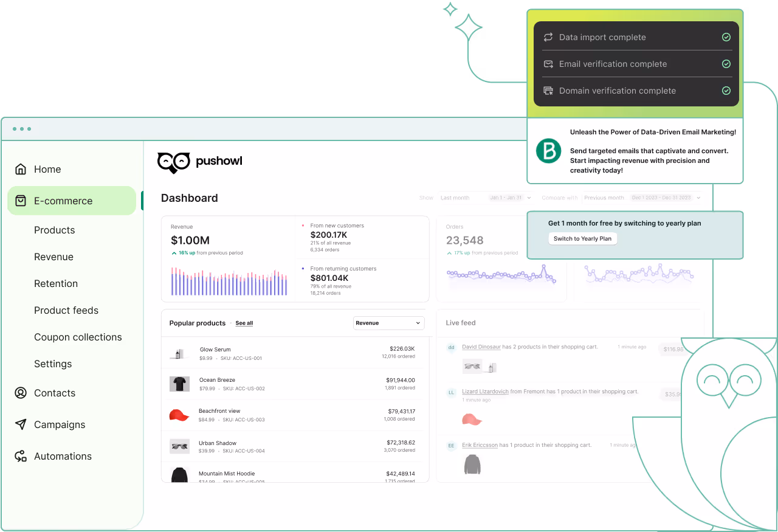Click Beachfront view $79,431.17 amount
Image resolution: width=778 pixels, height=532 pixels.
point(401,411)
